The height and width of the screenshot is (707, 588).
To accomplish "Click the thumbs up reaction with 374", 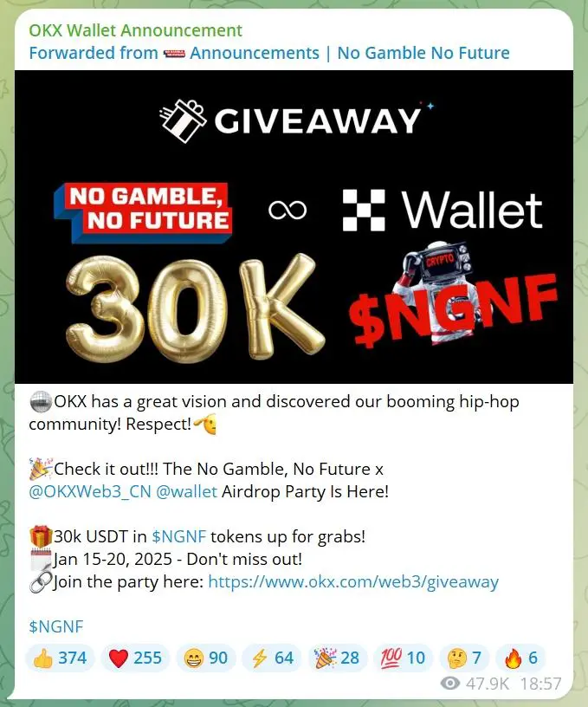I will pos(61,658).
